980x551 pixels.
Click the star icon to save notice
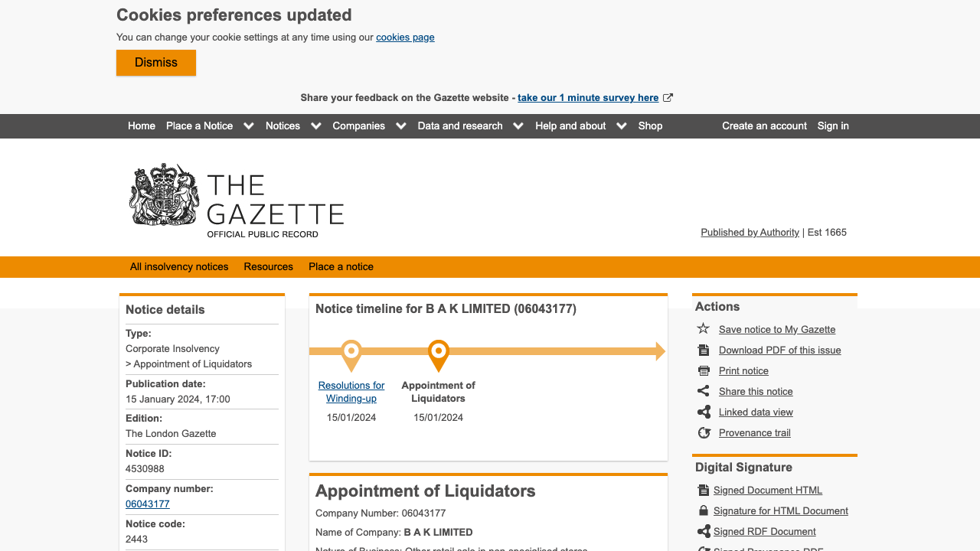point(704,329)
